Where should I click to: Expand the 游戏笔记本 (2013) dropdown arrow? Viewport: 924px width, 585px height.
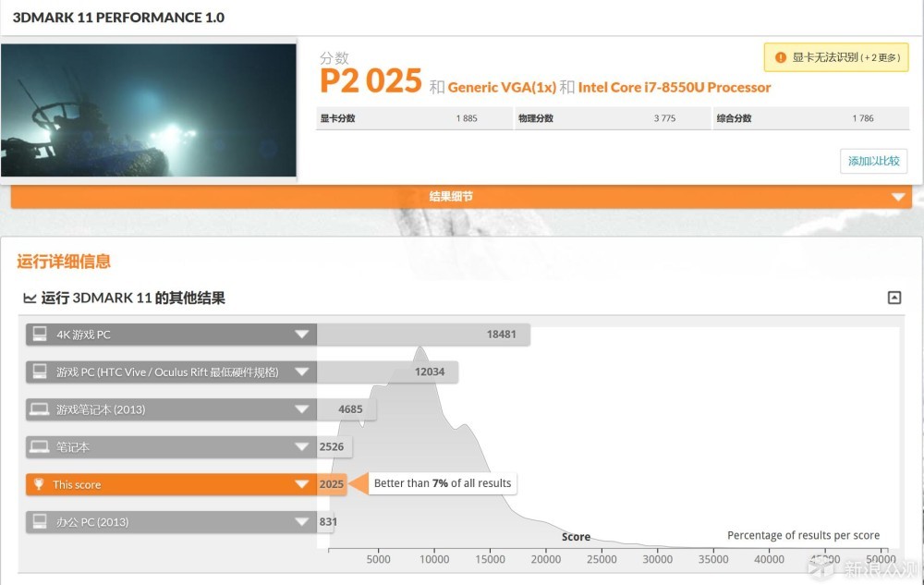tap(302, 409)
